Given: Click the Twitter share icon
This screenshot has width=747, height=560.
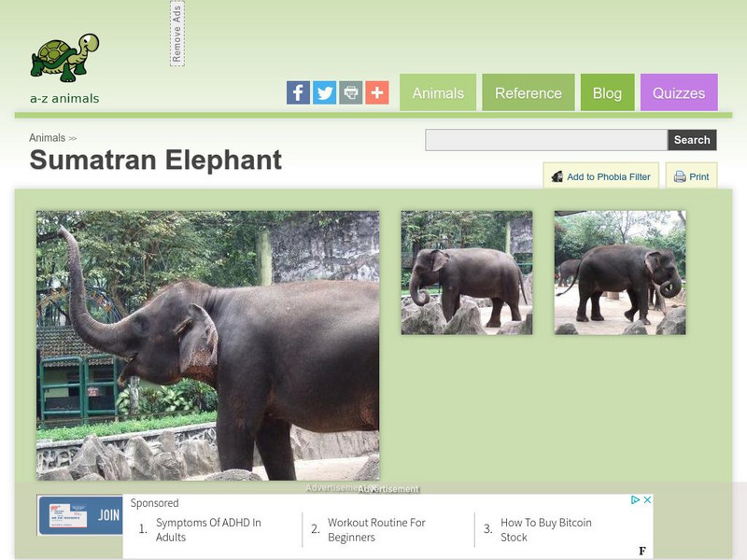Looking at the screenshot, I should point(324,92).
